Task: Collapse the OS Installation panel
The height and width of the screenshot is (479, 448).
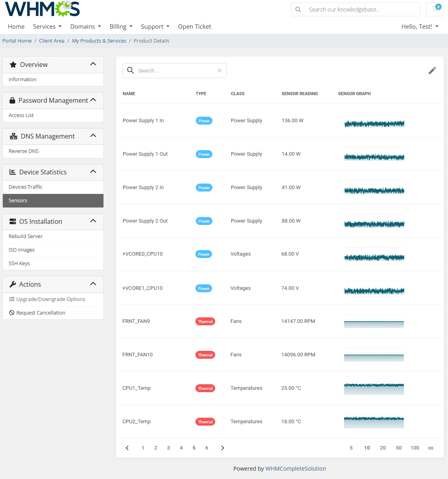Action: pyautogui.click(x=93, y=221)
